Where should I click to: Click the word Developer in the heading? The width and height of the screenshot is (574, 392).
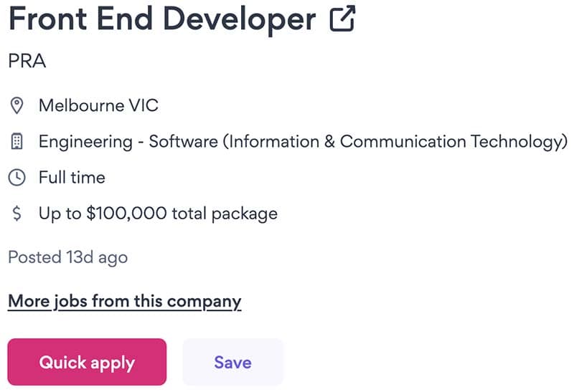coord(239,20)
